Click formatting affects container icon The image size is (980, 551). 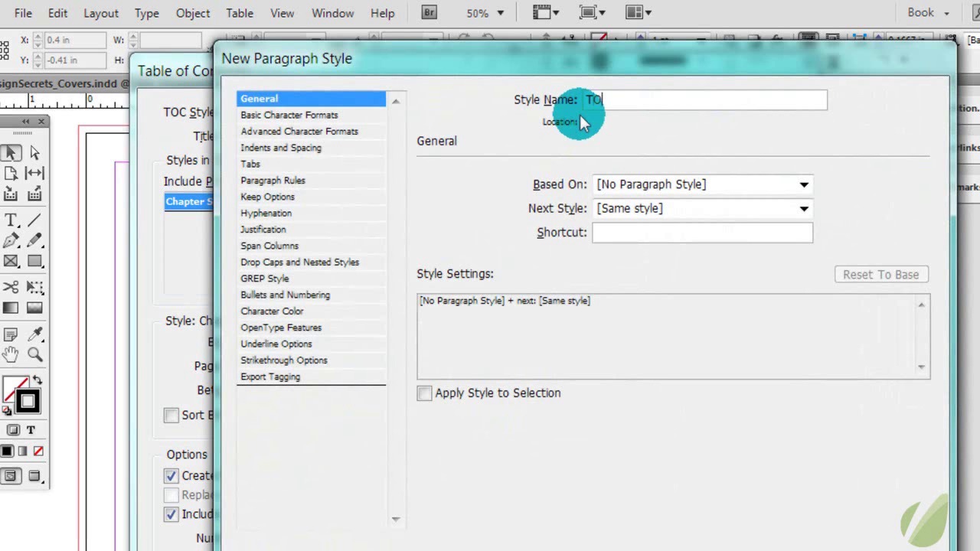click(x=14, y=430)
